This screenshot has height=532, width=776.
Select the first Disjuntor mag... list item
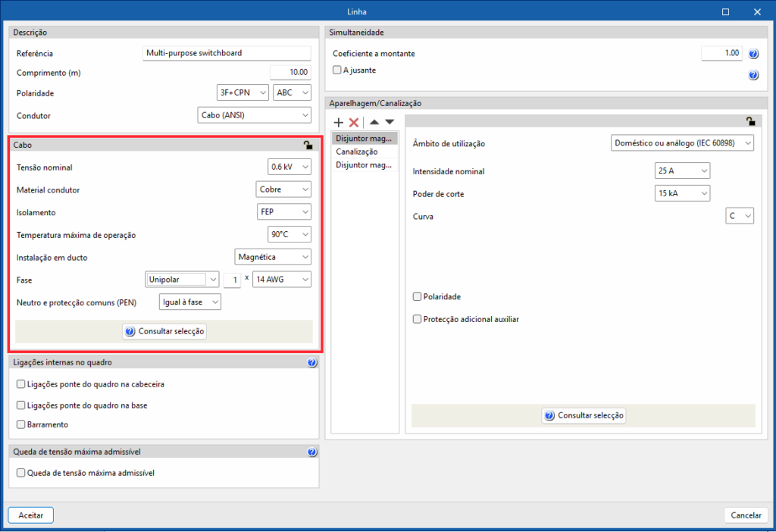point(365,139)
